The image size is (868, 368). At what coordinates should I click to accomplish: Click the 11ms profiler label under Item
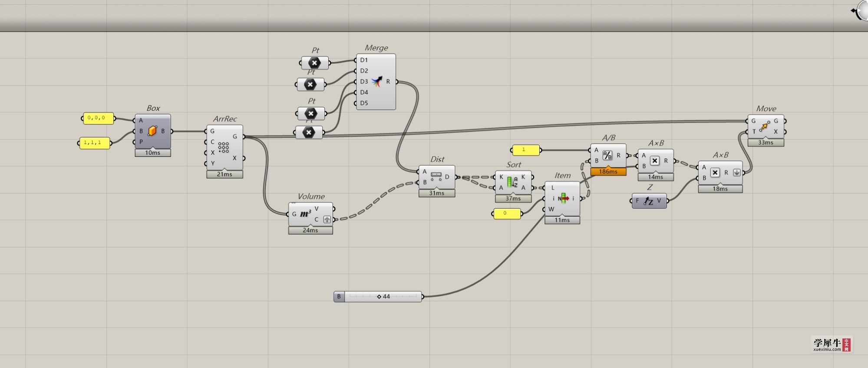point(562,220)
